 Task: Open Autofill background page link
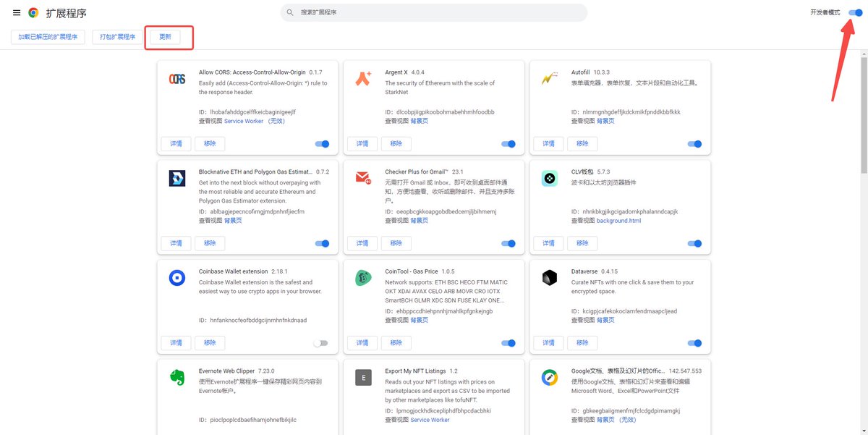605,122
